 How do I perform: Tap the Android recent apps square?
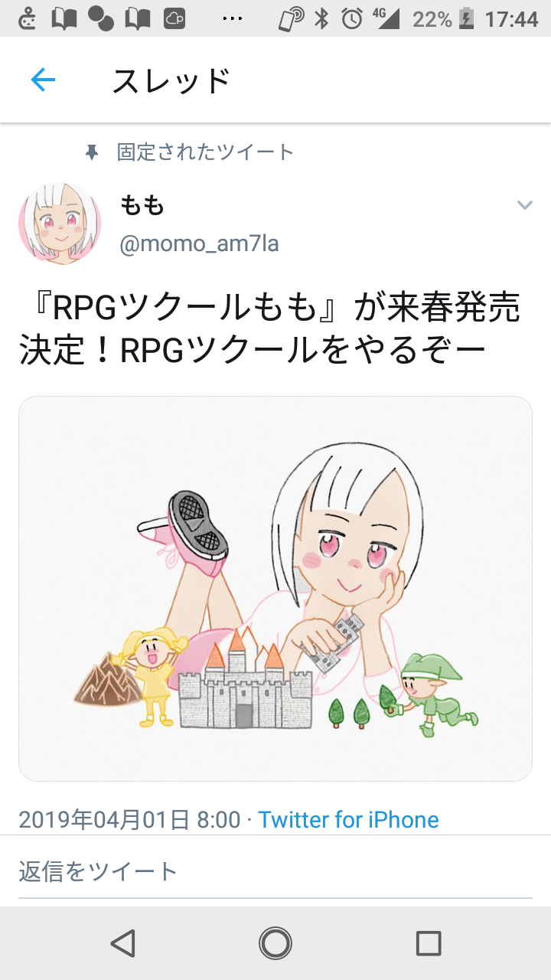tap(429, 943)
